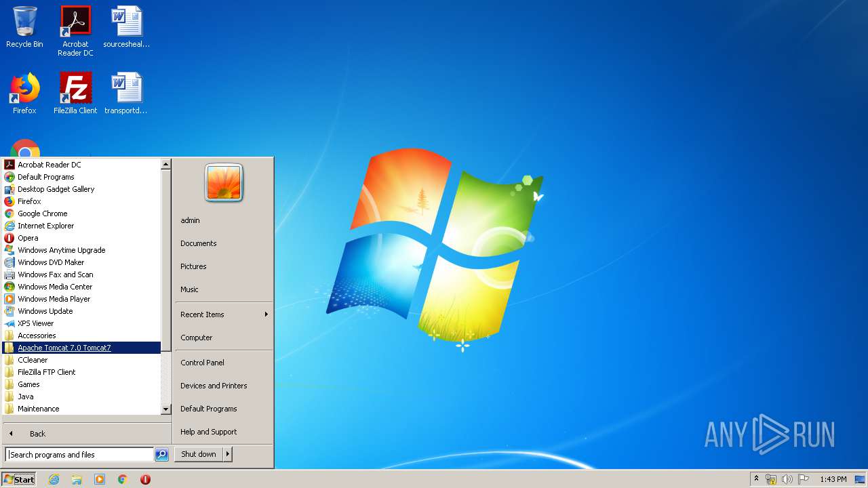This screenshot has height=488, width=868.
Task: Expand the CCleaner folder
Action: coord(81,360)
